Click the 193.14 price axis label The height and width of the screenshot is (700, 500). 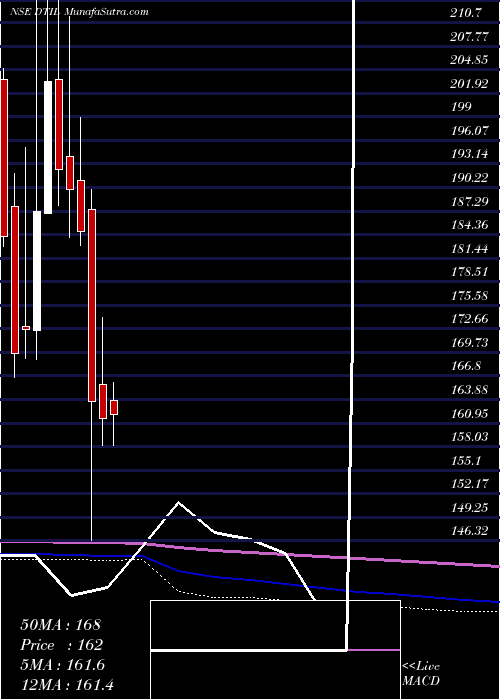pyautogui.click(x=469, y=154)
